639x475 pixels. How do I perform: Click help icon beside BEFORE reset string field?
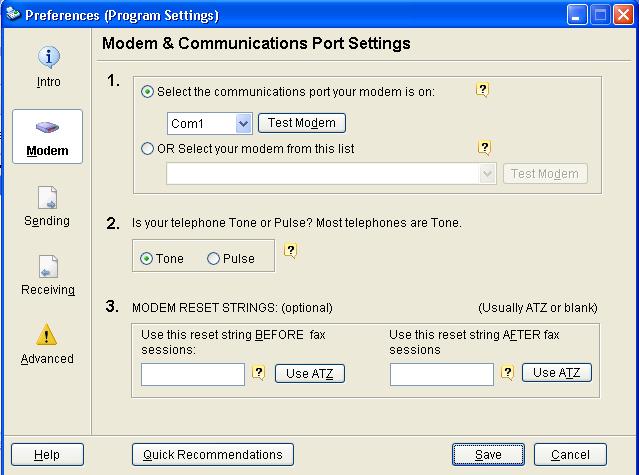(x=259, y=372)
